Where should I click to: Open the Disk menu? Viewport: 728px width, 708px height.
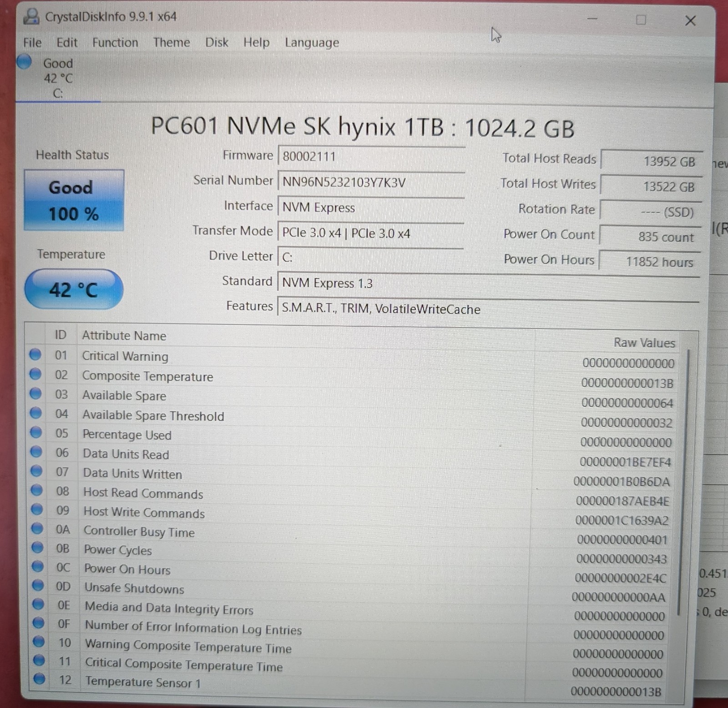click(x=217, y=42)
